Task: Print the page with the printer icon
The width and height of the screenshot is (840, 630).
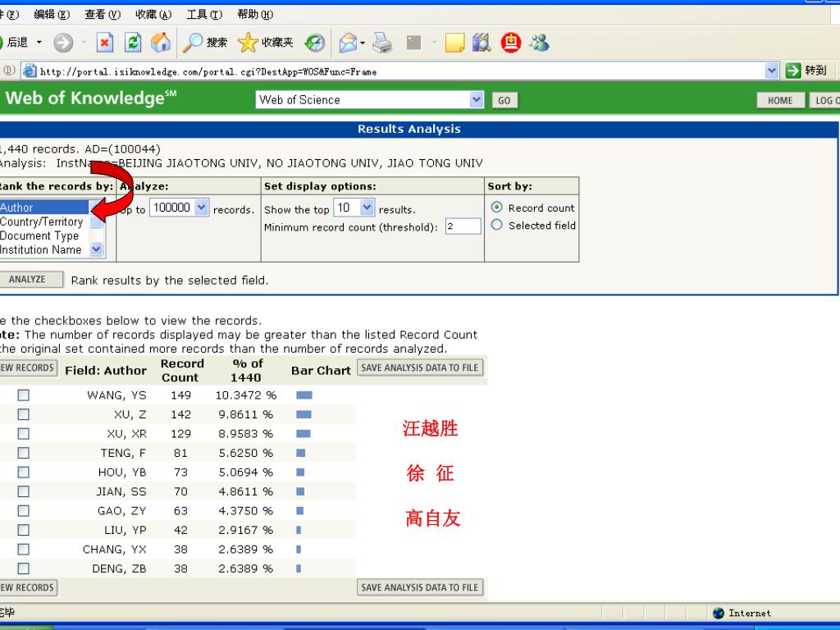Action: click(x=382, y=43)
